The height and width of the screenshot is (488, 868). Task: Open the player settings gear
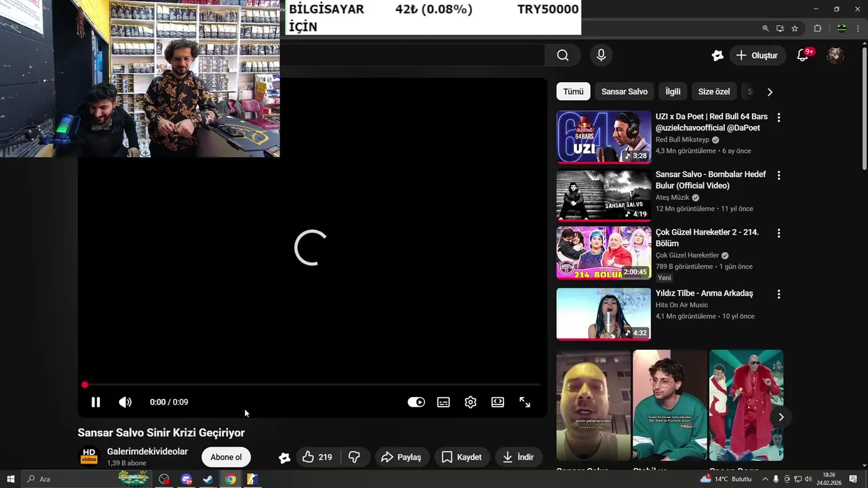tap(471, 402)
